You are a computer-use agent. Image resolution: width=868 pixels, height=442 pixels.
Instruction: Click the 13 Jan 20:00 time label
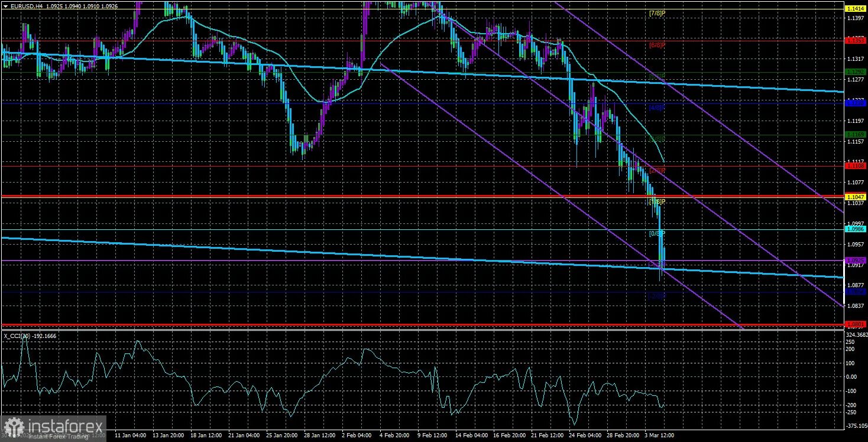click(x=167, y=435)
